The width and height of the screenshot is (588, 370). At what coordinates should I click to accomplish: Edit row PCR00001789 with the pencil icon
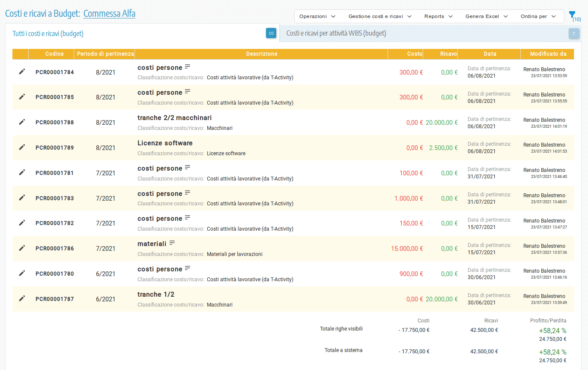click(22, 147)
